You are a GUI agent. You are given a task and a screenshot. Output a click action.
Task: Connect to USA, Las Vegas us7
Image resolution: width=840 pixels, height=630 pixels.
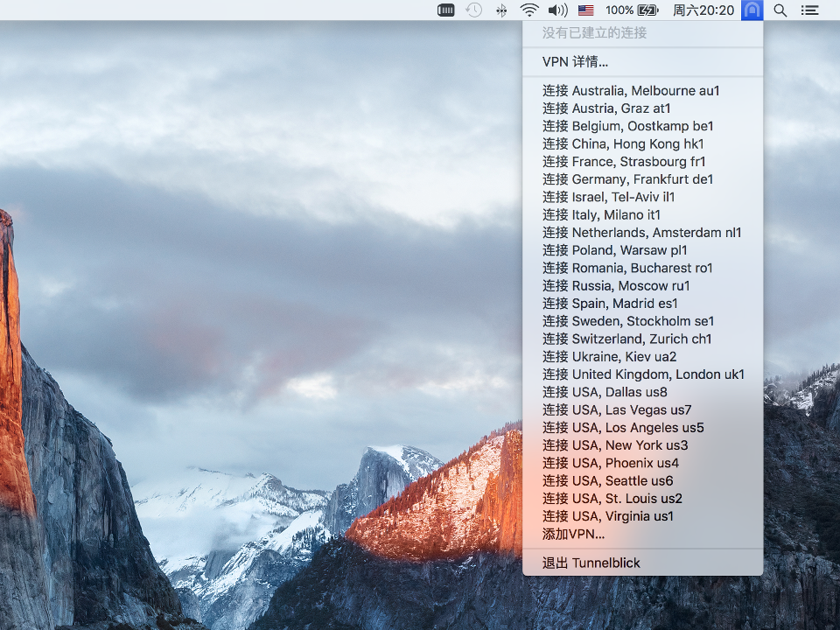coord(643,409)
